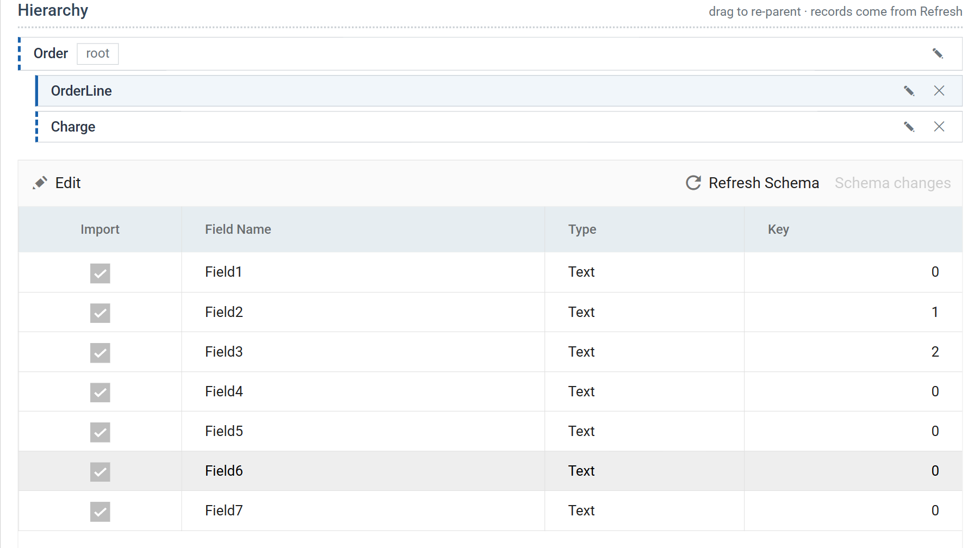Image resolution: width=980 pixels, height=548 pixels.
Task: Select the Charge hierarchy item
Action: 499,127
